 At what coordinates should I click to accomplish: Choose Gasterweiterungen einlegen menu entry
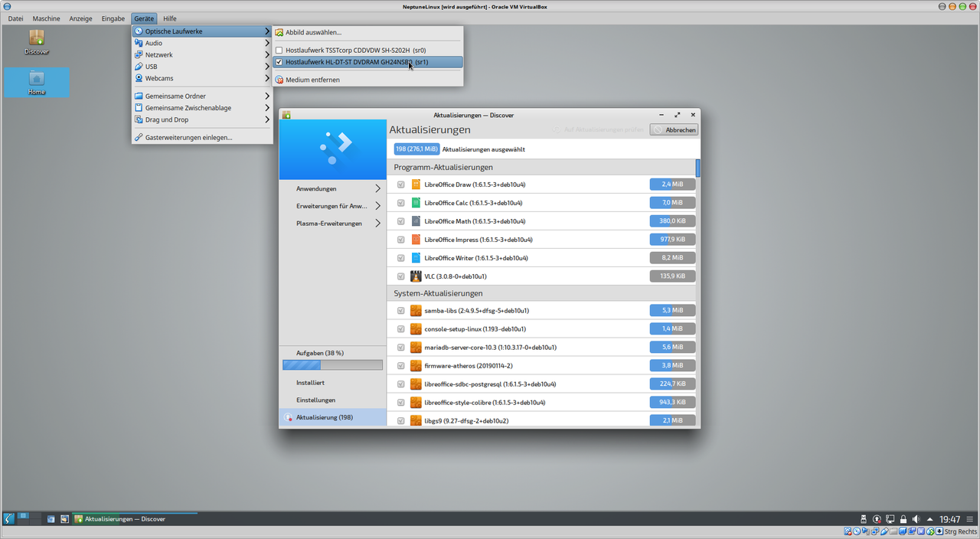pyautogui.click(x=202, y=138)
